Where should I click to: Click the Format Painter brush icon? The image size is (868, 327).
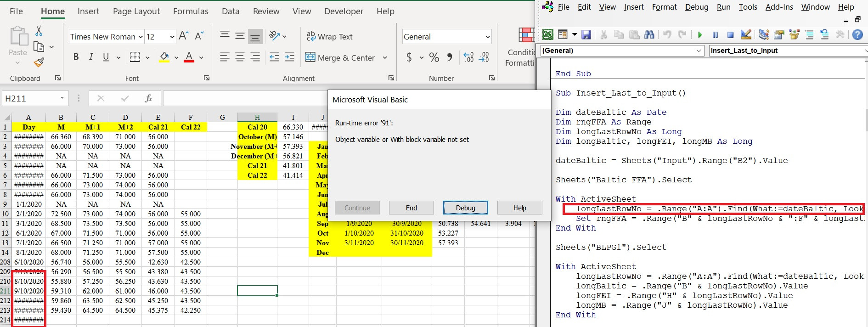39,62
